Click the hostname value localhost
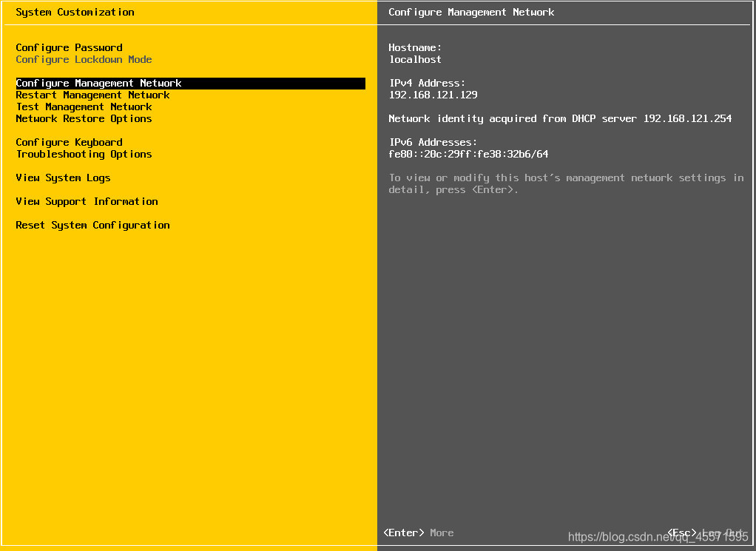756x551 pixels. 415,59
